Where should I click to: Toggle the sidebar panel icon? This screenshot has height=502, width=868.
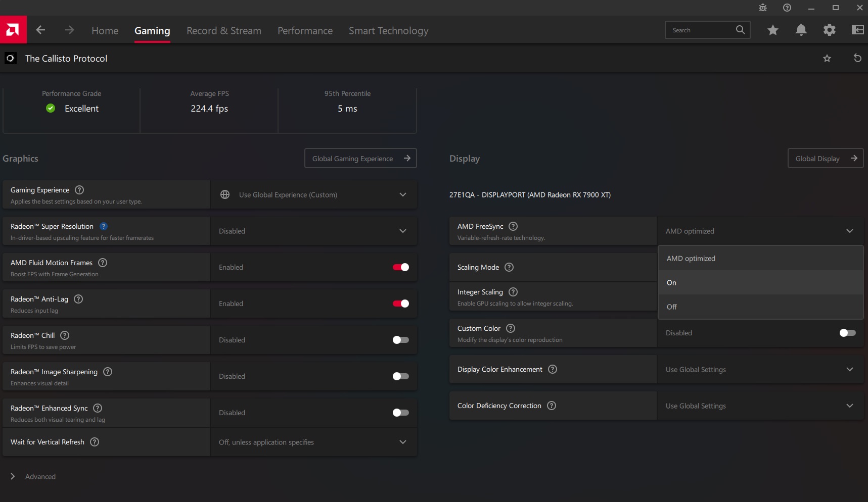click(858, 30)
